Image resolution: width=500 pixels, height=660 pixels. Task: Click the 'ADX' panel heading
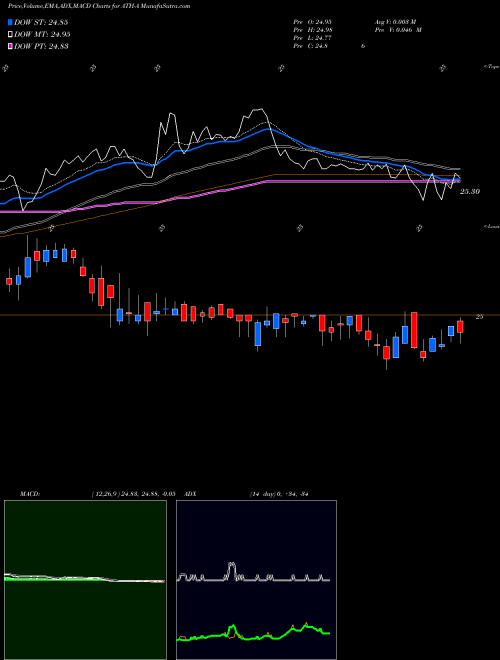tap(190, 494)
